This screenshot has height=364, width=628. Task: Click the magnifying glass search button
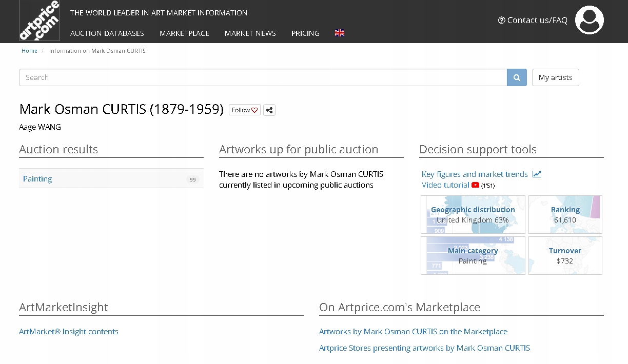(x=517, y=78)
